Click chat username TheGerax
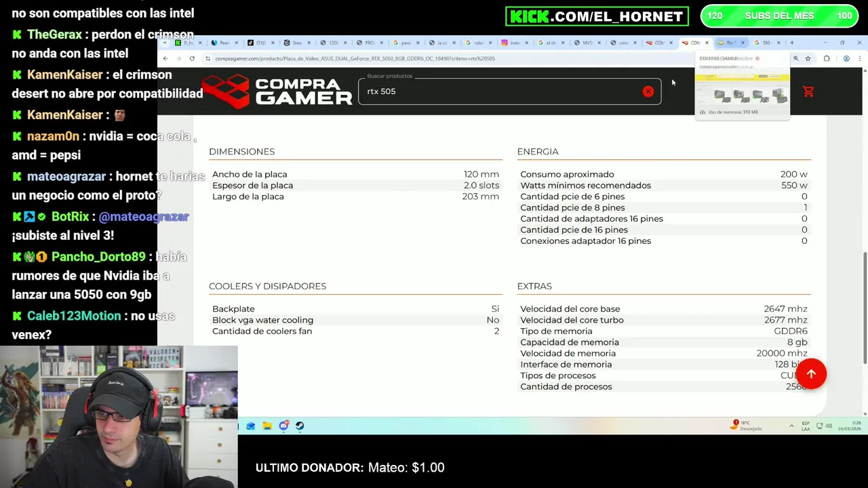 click(x=54, y=35)
